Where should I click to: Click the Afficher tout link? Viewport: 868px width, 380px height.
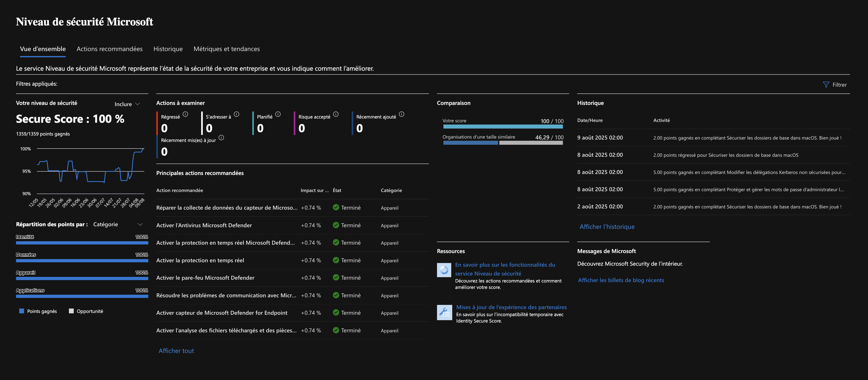click(176, 351)
